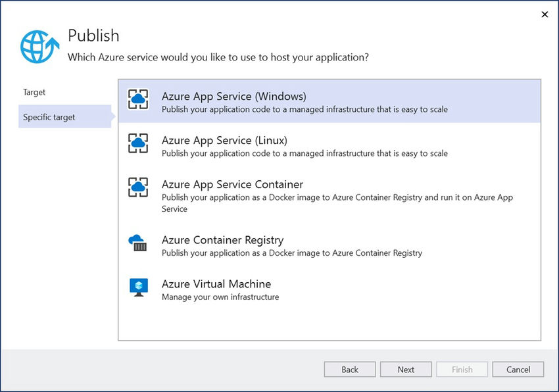
Task: Click the Publish globe icon in the header
Action: point(38,45)
